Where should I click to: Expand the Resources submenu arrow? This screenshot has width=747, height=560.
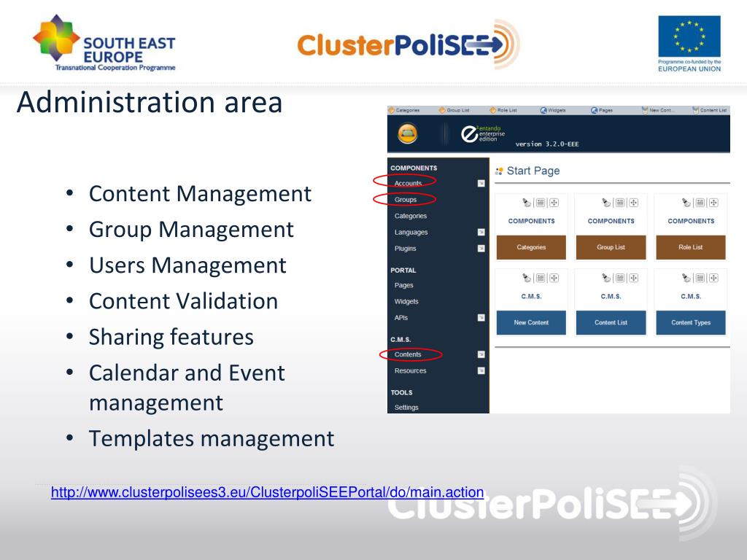pyautogui.click(x=481, y=370)
